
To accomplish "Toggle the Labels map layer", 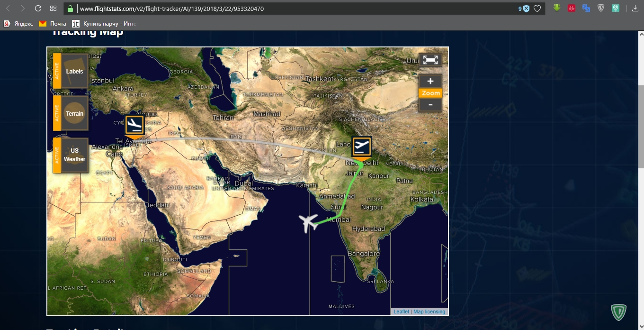I will coord(74,71).
